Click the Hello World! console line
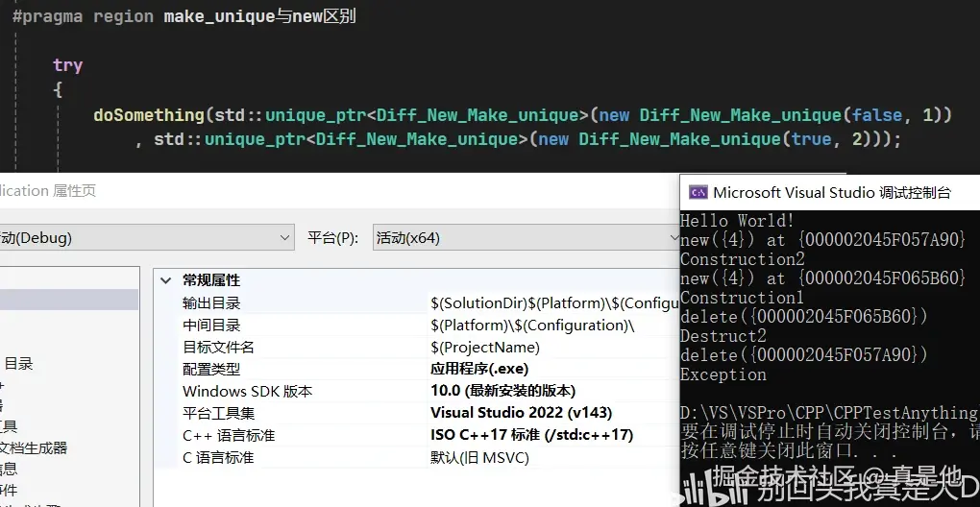Screen dimensions: 980x507 click(x=737, y=221)
